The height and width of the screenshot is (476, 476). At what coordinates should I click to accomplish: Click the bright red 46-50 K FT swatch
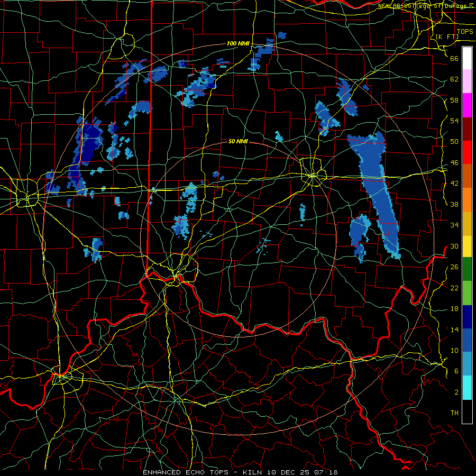coord(467,152)
